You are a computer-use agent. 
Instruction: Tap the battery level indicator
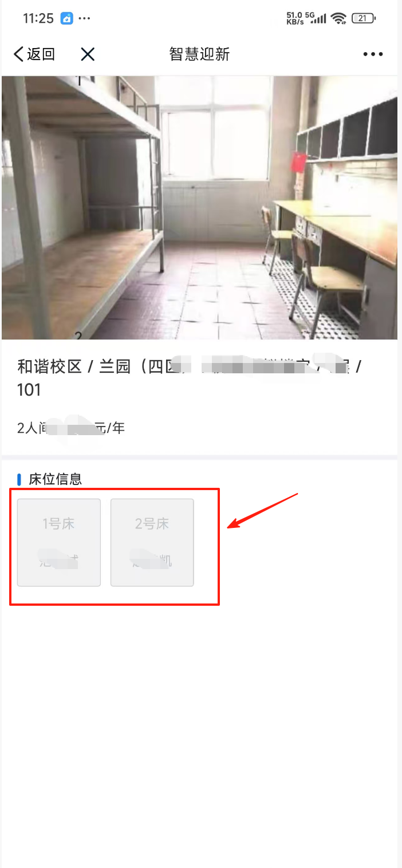pyautogui.click(x=364, y=18)
